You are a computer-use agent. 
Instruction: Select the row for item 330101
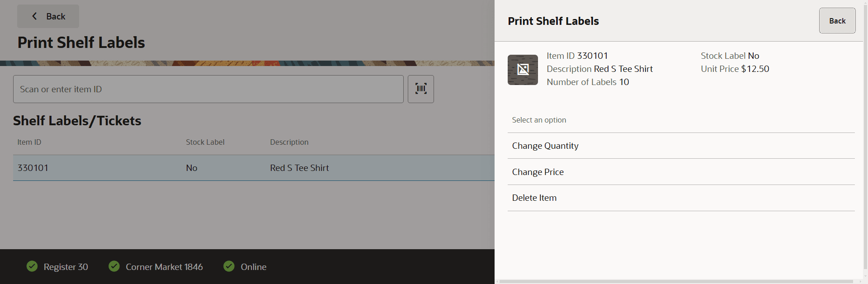[x=254, y=168]
